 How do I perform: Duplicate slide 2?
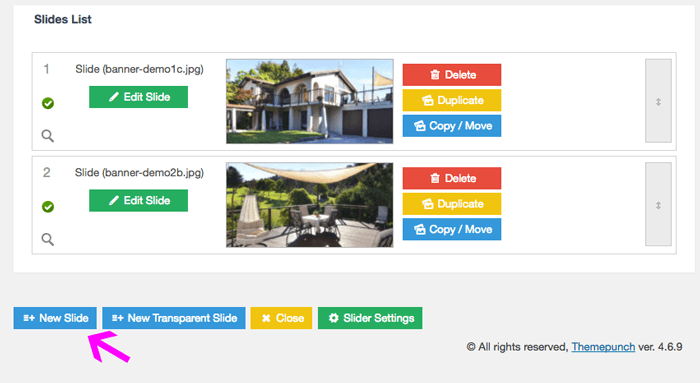pos(452,204)
